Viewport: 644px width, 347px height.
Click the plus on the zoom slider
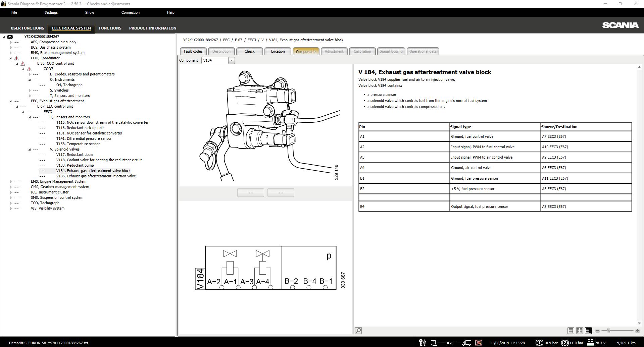point(638,330)
